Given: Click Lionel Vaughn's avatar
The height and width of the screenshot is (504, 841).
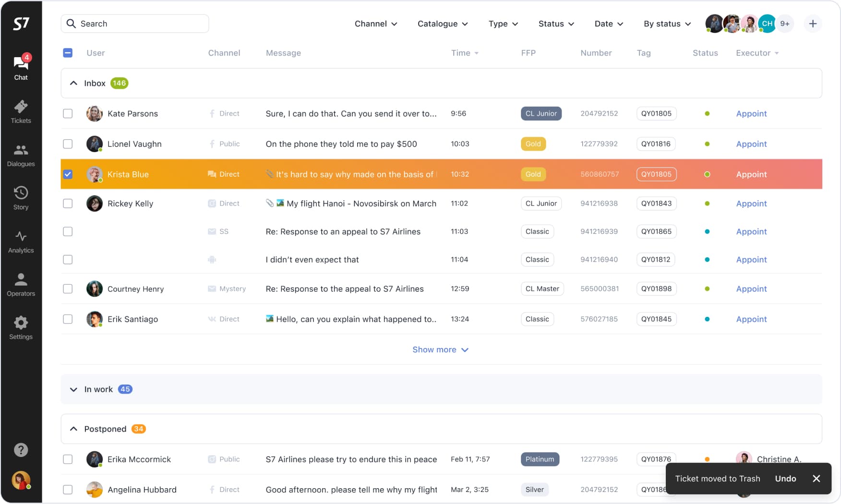Looking at the screenshot, I should [x=95, y=144].
